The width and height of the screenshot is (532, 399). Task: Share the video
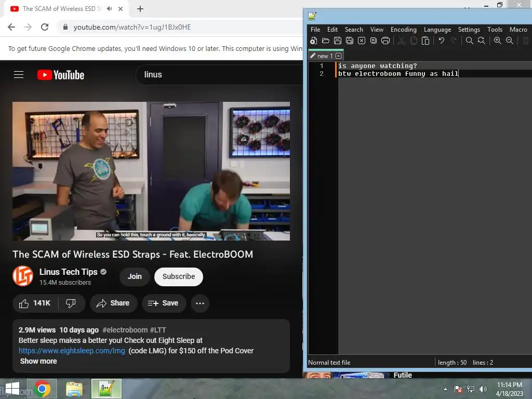113,303
